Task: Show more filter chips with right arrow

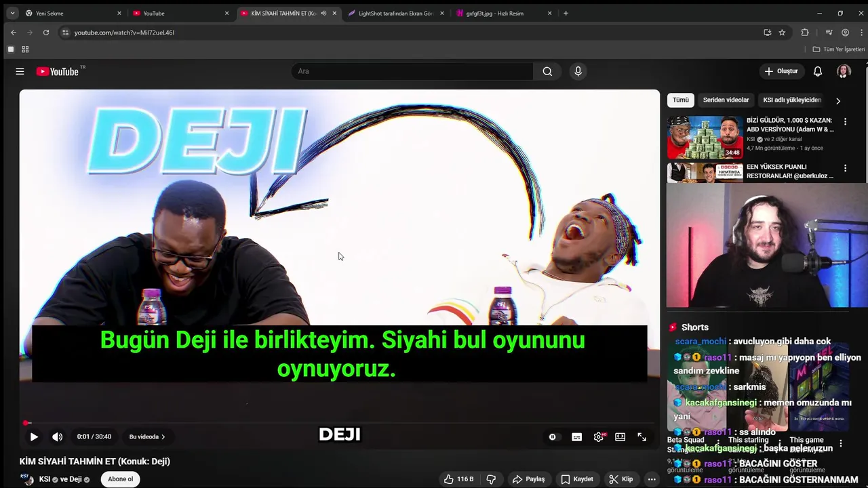Action: coord(838,101)
